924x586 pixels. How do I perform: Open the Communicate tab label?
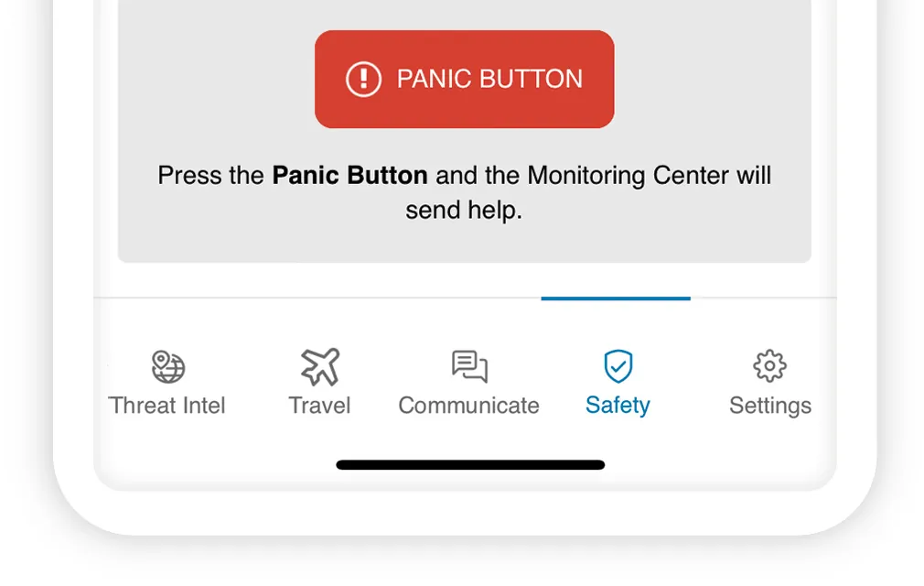[468, 406]
